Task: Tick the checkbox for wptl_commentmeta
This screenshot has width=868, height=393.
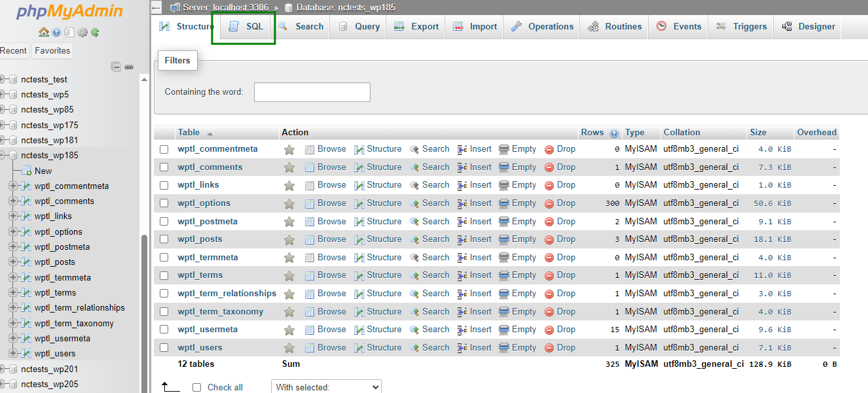Action: [x=164, y=149]
